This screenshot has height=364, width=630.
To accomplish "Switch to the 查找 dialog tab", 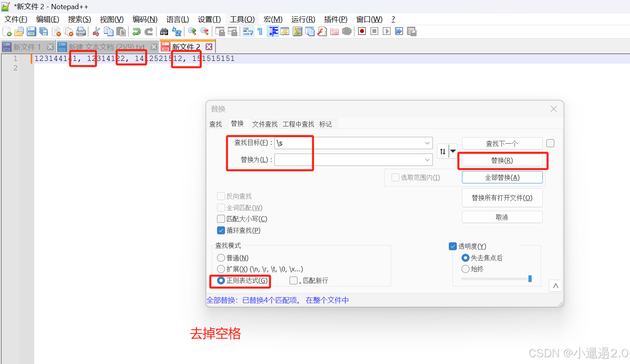I will [216, 124].
